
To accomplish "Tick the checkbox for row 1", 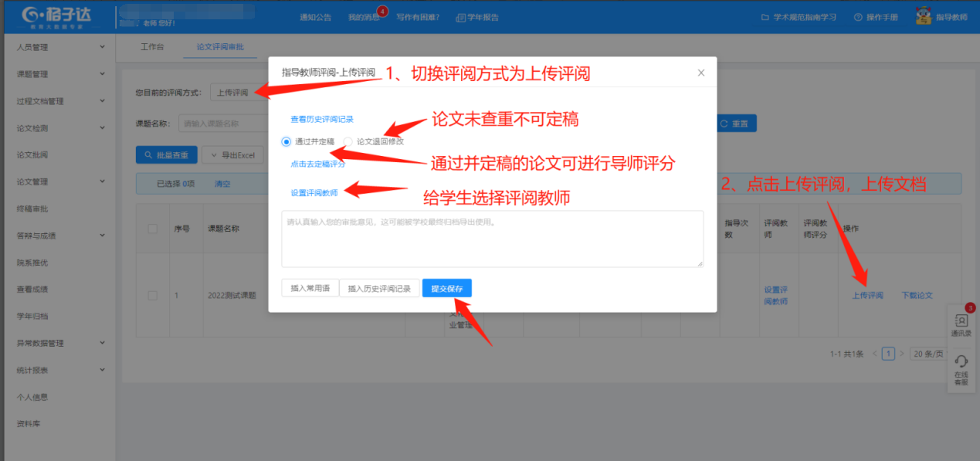I will click(x=152, y=295).
